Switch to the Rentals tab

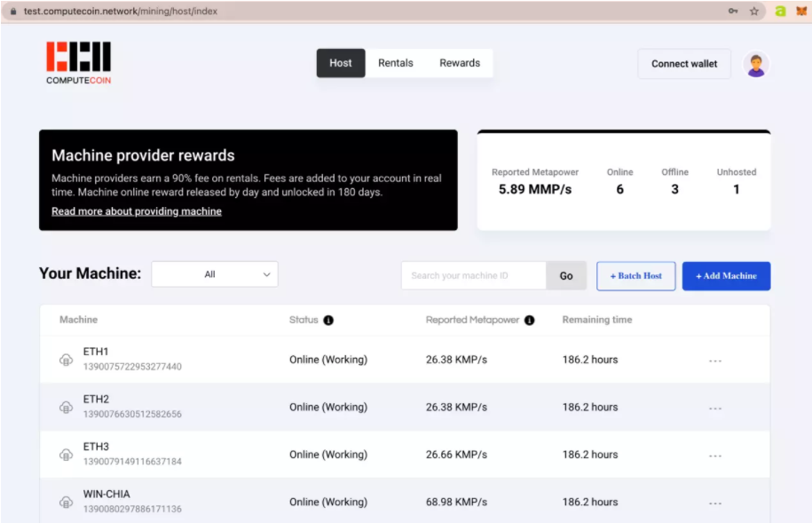pyautogui.click(x=395, y=63)
